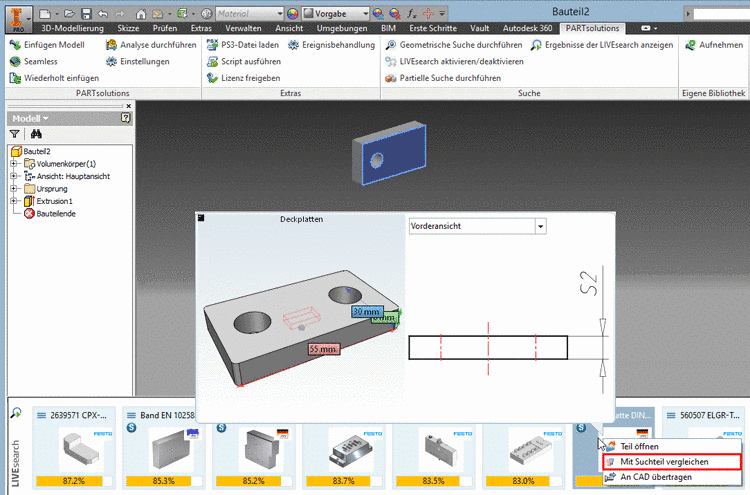Undo the last action
Screen dimensions: 750x495
pyautogui.click(x=103, y=14)
